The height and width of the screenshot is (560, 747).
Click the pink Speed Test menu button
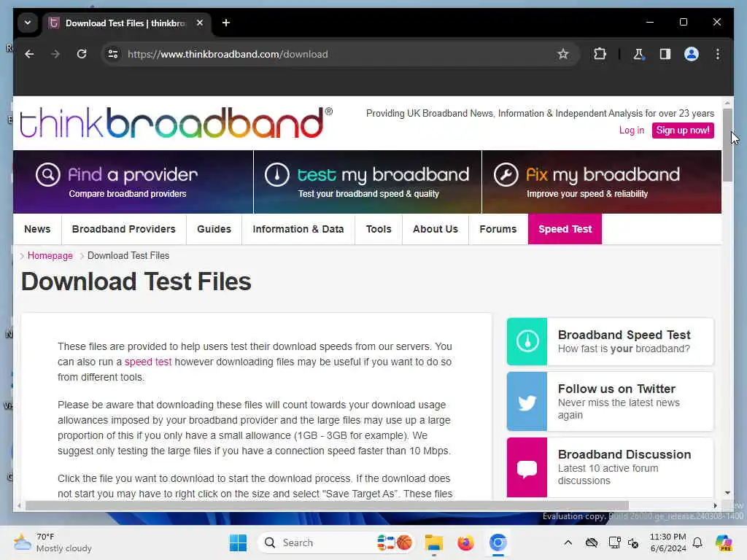pyautogui.click(x=565, y=229)
